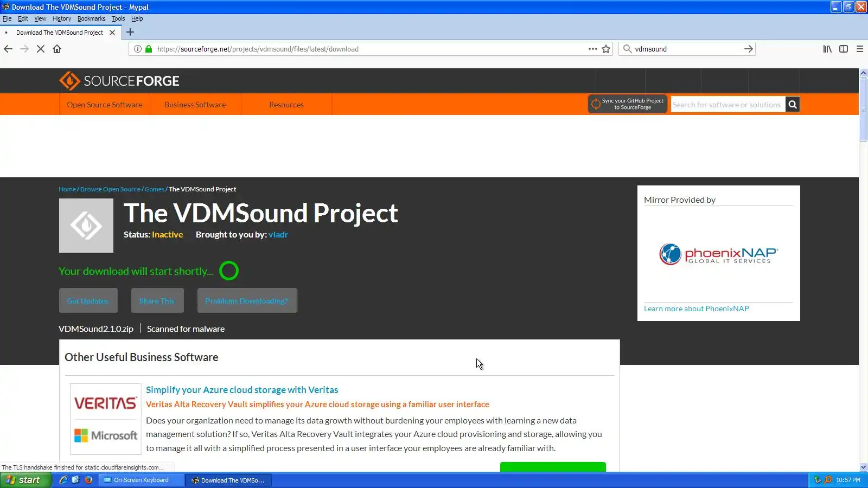The height and width of the screenshot is (488, 868).
Task: Click the vdmsound browser search field
Action: pos(686,49)
